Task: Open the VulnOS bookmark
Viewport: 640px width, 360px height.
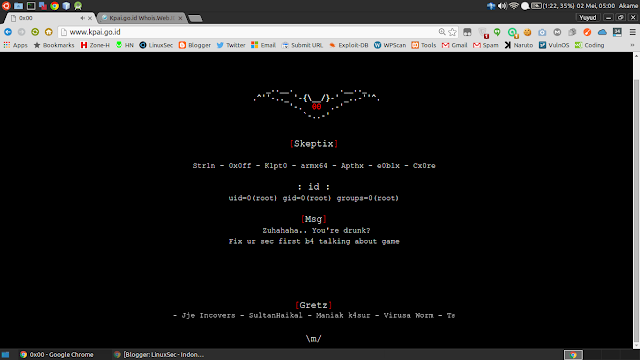Action: point(554,45)
